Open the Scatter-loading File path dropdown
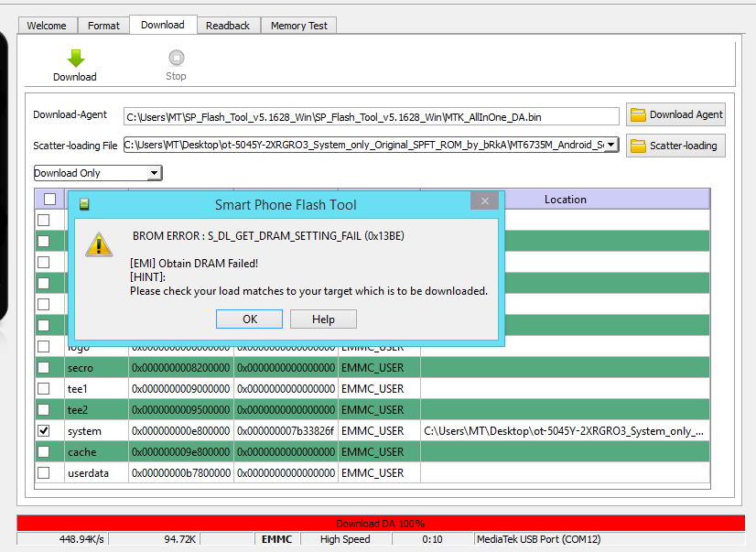This screenshot has width=756, height=552. point(610,145)
